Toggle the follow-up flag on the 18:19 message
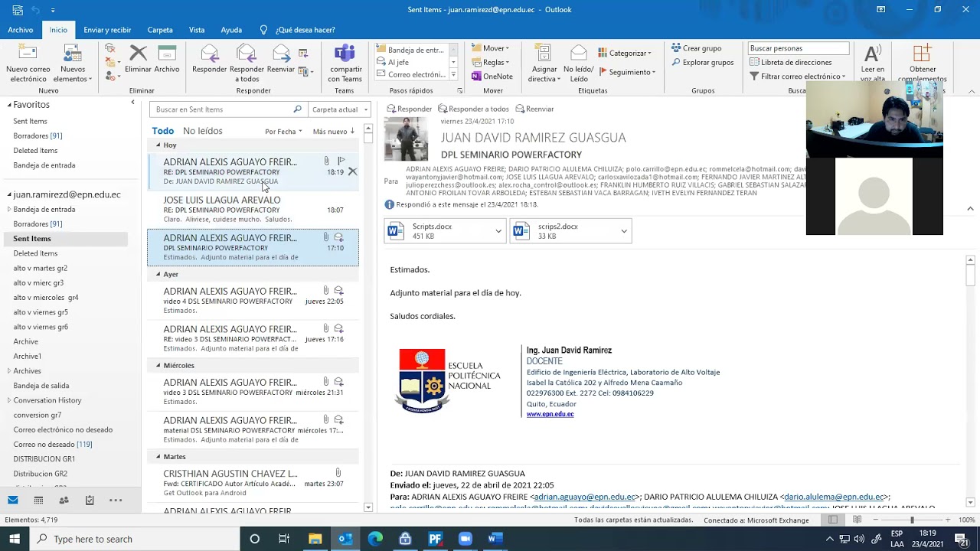This screenshot has height=551, width=980. pyautogui.click(x=341, y=161)
